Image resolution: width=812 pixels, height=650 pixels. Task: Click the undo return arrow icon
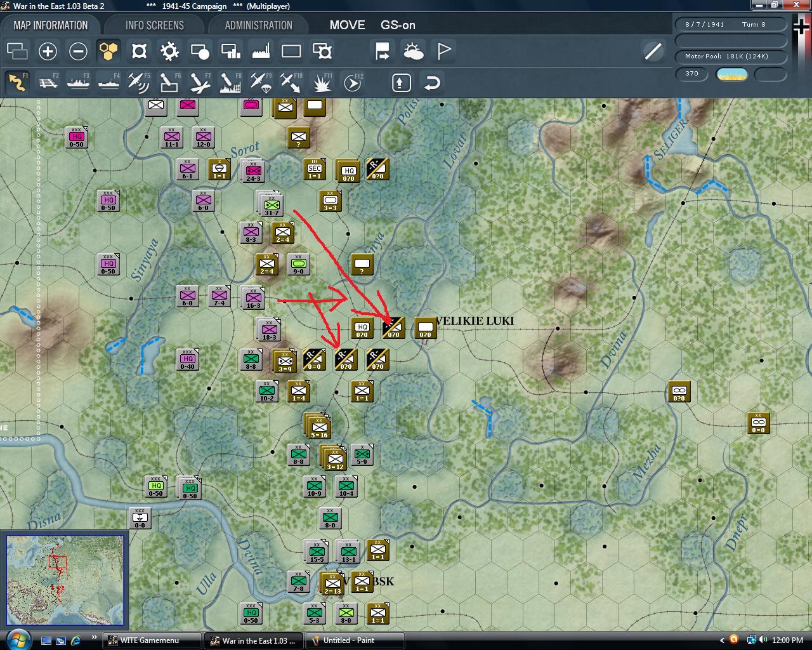(x=432, y=83)
